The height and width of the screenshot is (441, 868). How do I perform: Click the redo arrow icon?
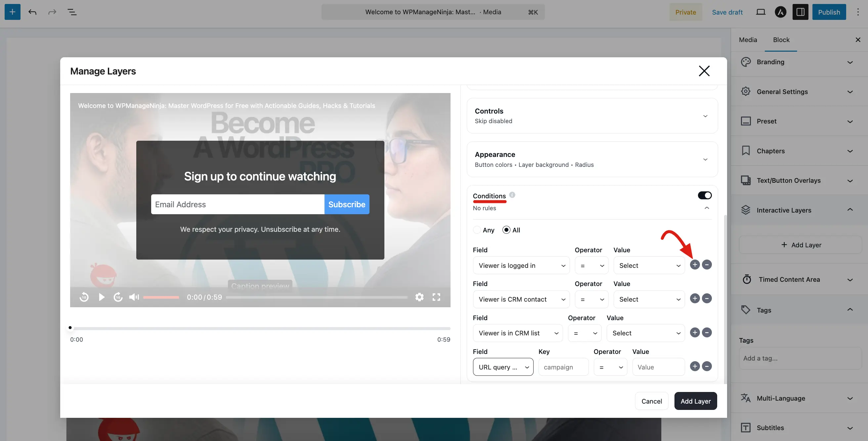[52, 12]
